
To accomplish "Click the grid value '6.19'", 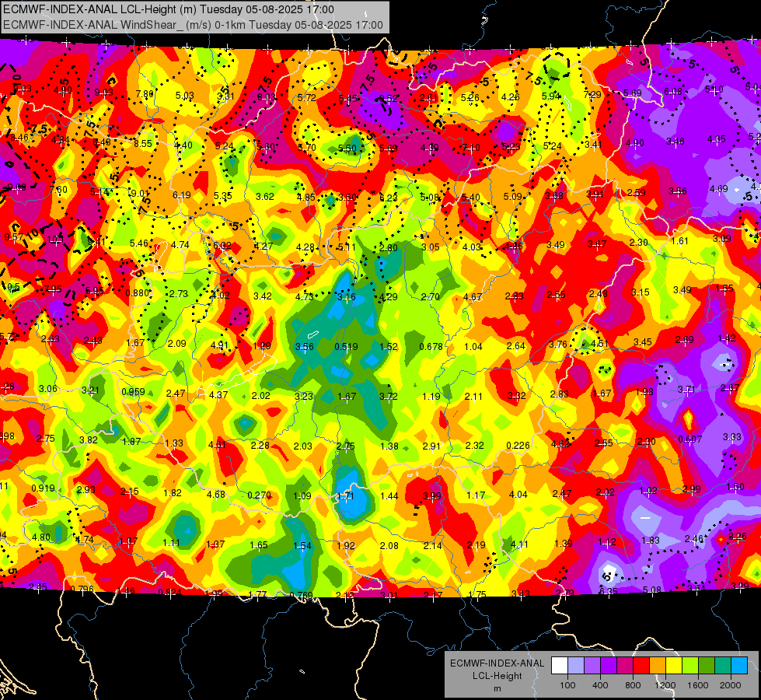I will tap(182, 195).
